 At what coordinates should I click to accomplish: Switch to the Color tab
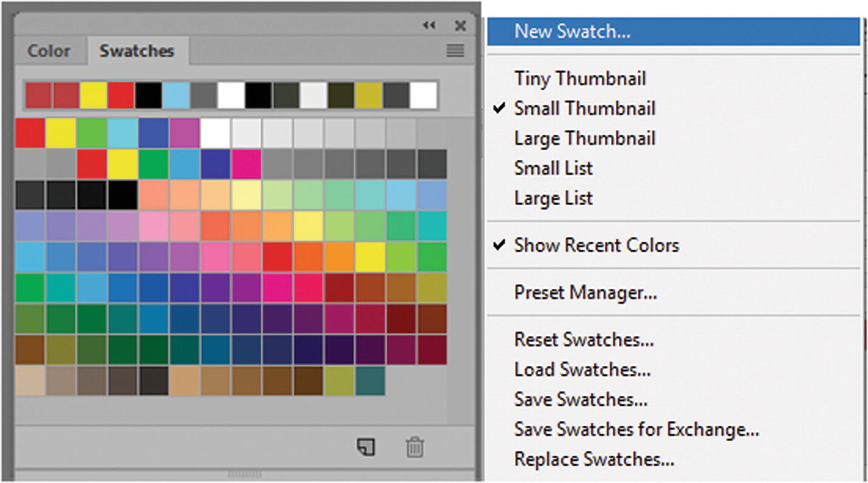click(x=49, y=51)
